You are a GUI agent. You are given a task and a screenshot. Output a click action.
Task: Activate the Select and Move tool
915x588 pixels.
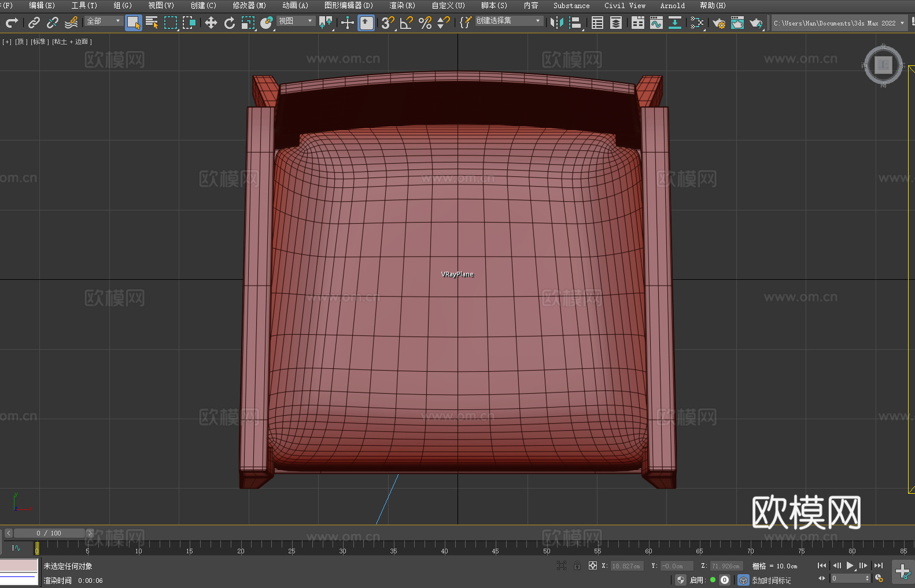coord(211,23)
